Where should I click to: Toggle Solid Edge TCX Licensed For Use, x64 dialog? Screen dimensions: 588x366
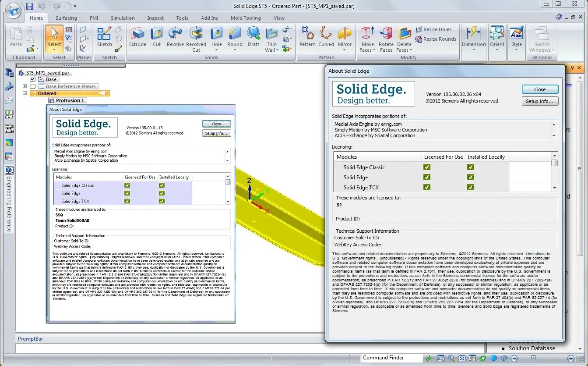pyautogui.click(x=427, y=187)
